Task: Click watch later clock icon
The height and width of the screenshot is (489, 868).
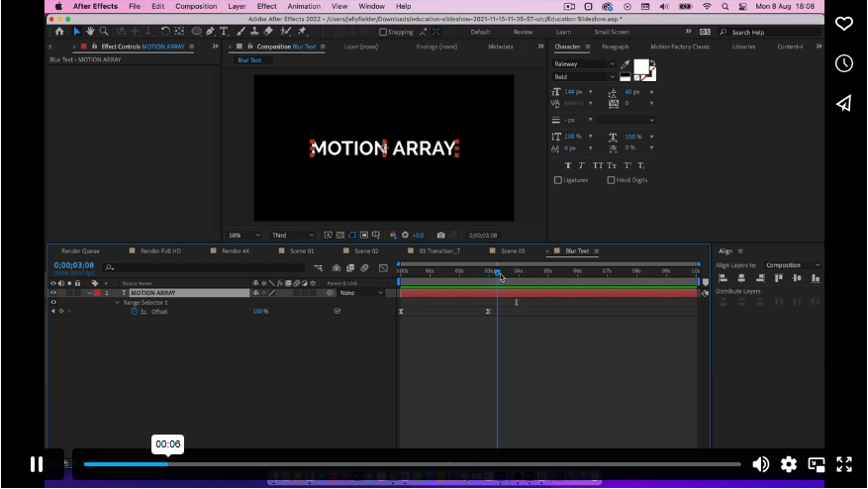Action: click(843, 63)
